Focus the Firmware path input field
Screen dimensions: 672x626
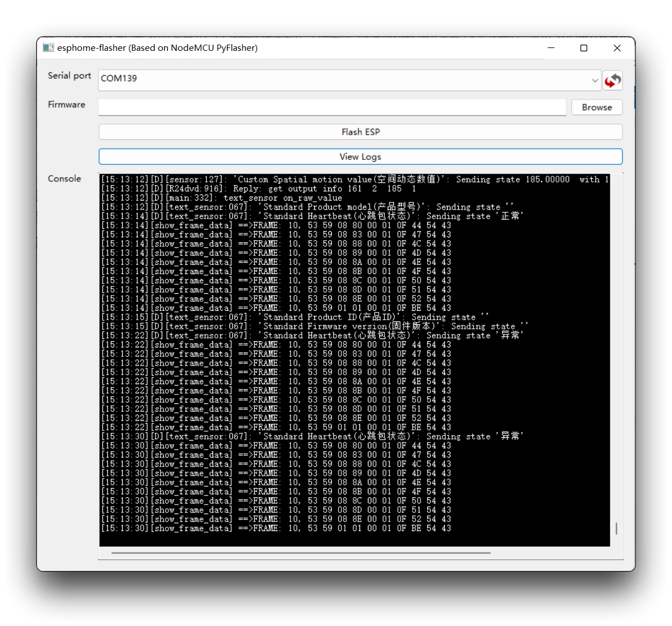pyautogui.click(x=332, y=107)
